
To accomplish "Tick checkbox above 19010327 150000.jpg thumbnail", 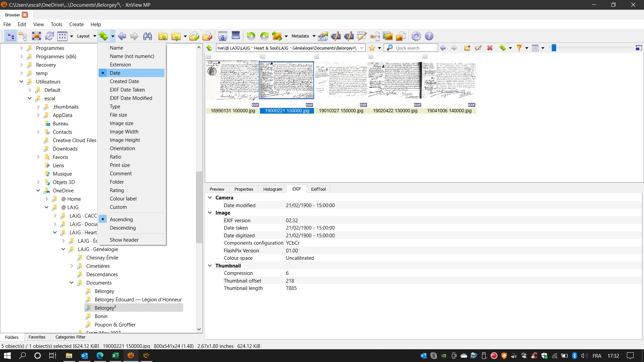I will [x=317, y=57].
